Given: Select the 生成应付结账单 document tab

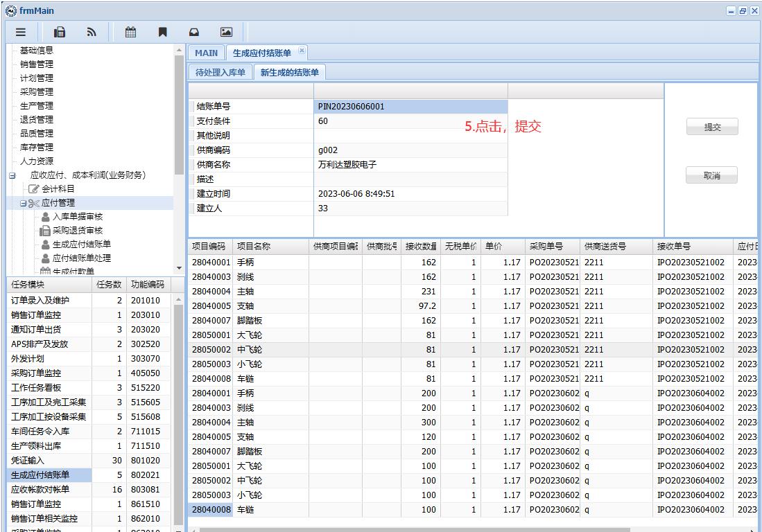Looking at the screenshot, I should 262,53.
